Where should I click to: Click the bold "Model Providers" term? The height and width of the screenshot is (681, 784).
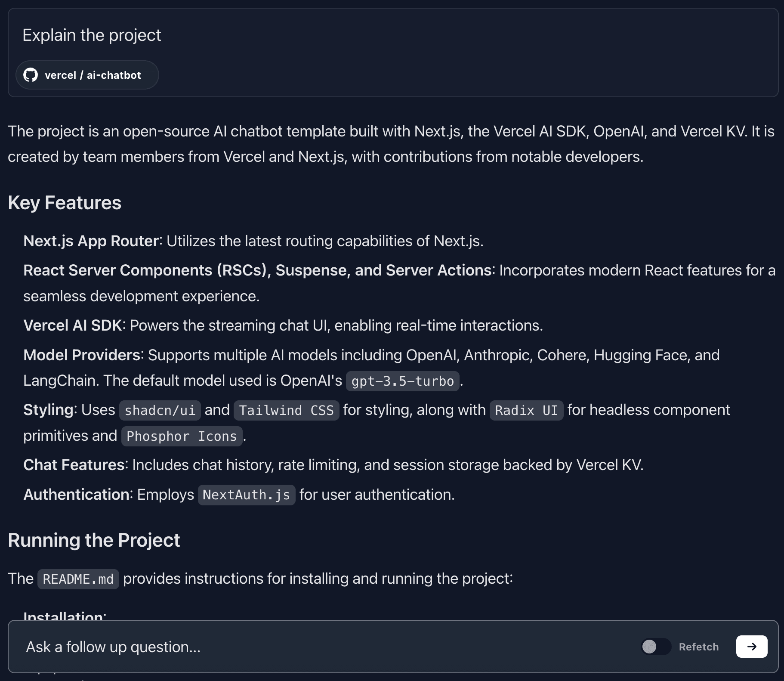(82, 355)
